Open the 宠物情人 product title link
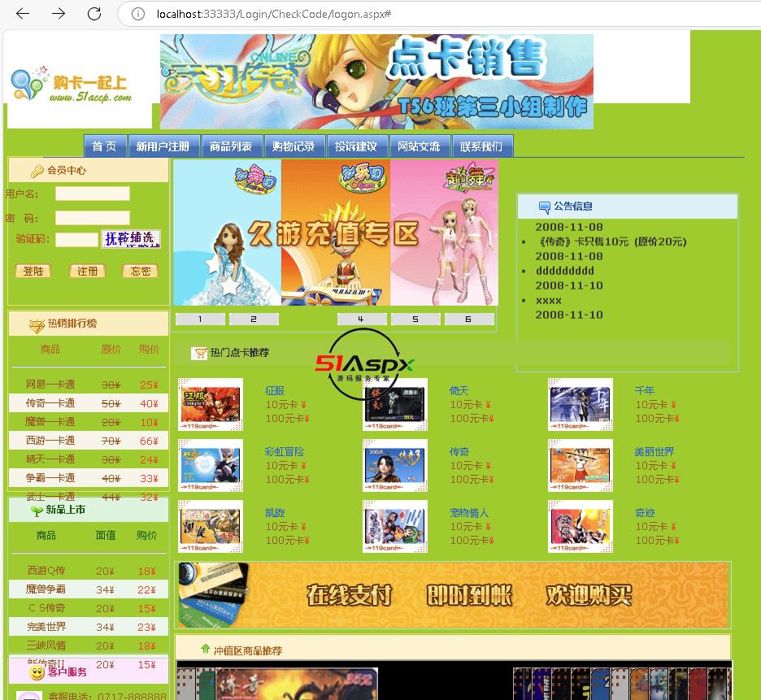 pos(469,513)
